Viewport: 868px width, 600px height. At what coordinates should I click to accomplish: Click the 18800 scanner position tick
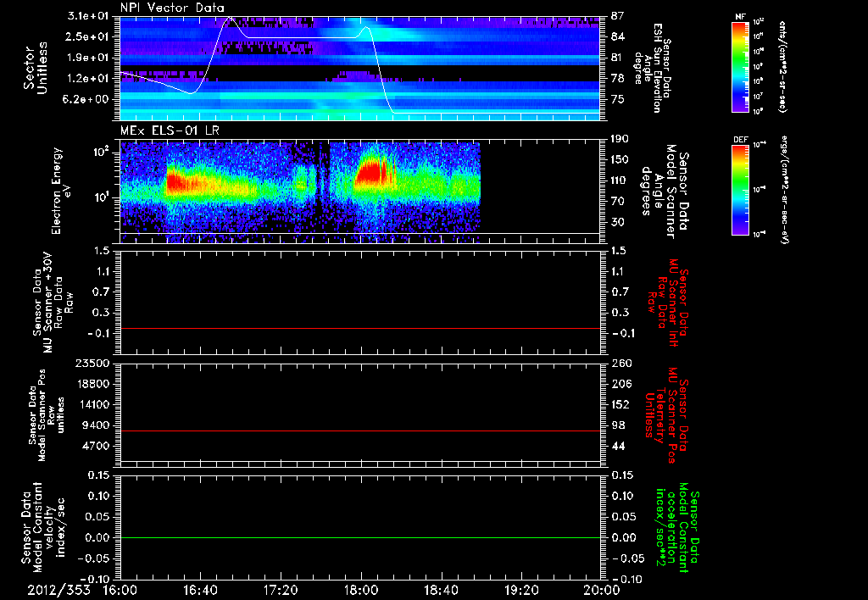[x=92, y=384]
